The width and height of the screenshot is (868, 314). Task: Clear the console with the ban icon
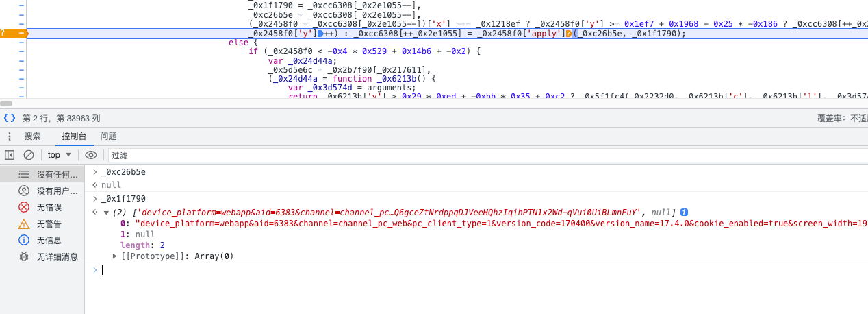(x=29, y=155)
